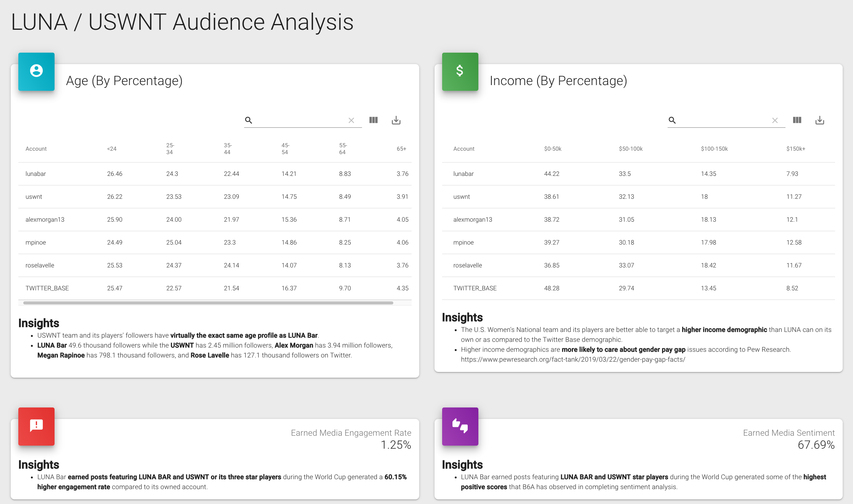Viewport: 853px width, 504px height.
Task: Select alexmorgan13 row in Age table
Action: [215, 219]
